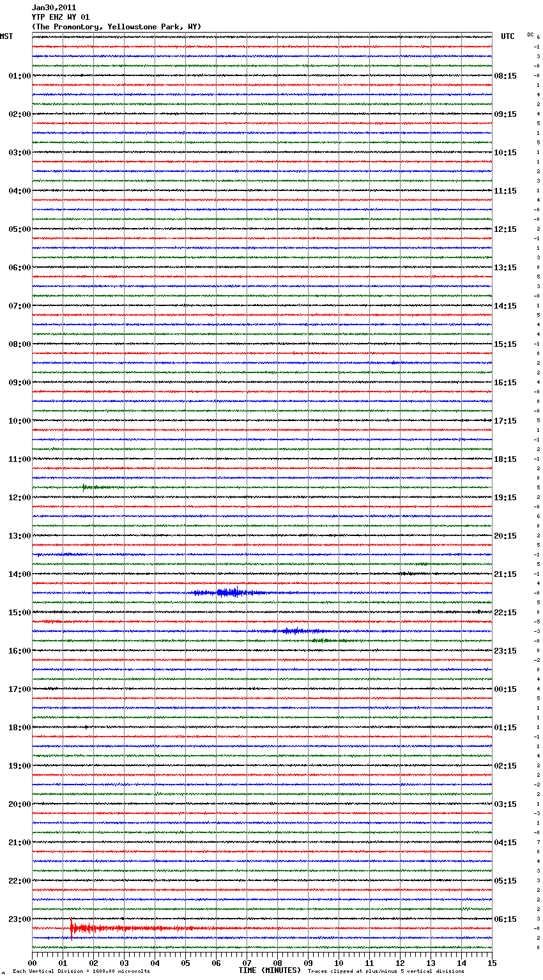The height and width of the screenshot is (980, 543).
Task: Click the 20:15 UTC time label
Action: pyautogui.click(x=505, y=536)
